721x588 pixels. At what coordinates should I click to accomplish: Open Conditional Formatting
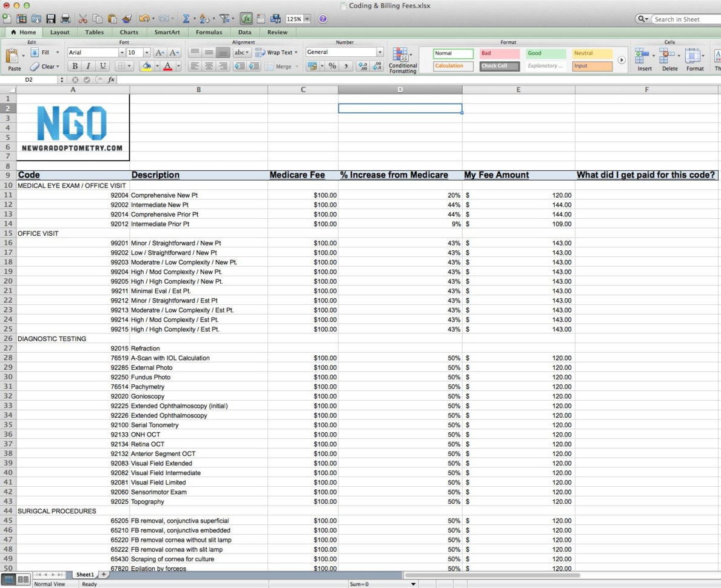[402, 59]
